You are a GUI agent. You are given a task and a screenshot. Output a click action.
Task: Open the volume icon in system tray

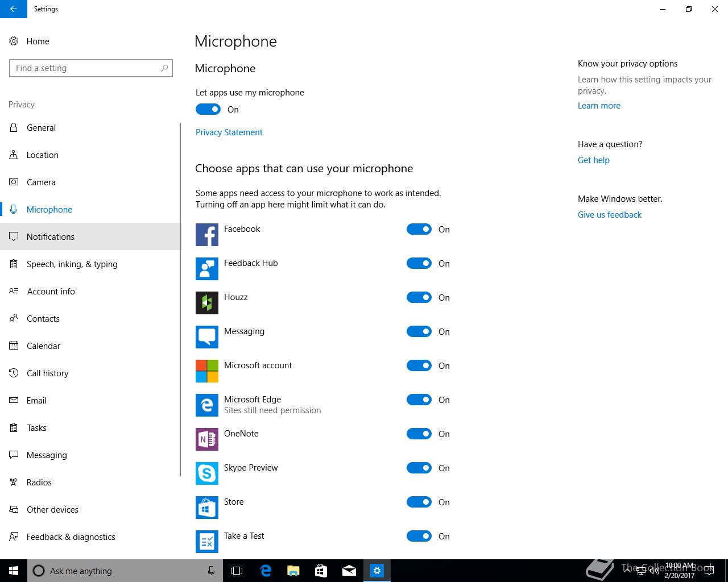click(x=654, y=571)
